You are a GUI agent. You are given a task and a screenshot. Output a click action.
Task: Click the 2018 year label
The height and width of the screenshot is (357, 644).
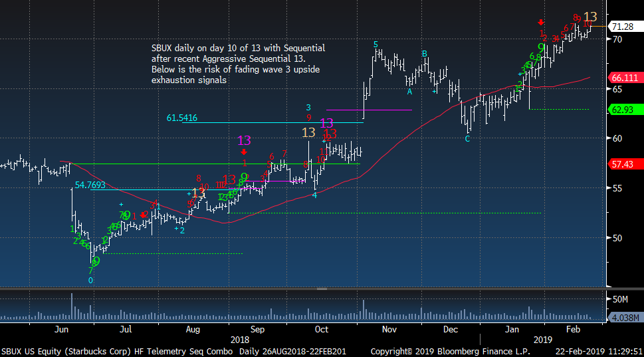[x=240, y=340]
